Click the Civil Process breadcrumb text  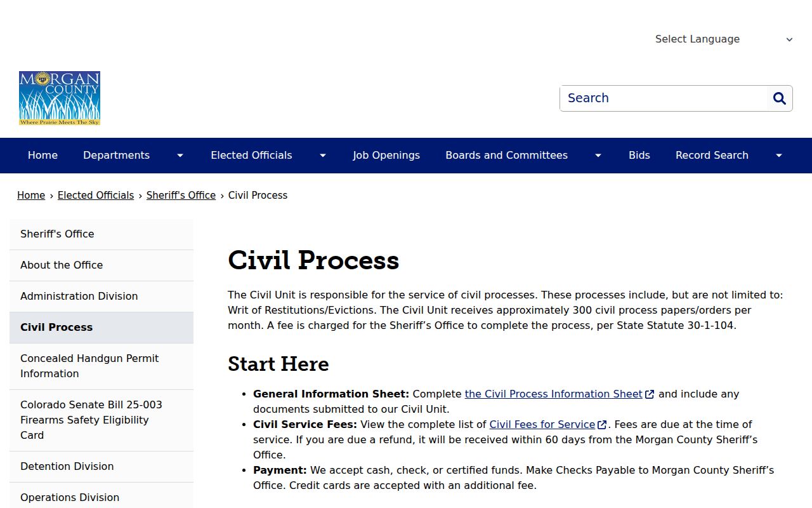click(x=258, y=196)
